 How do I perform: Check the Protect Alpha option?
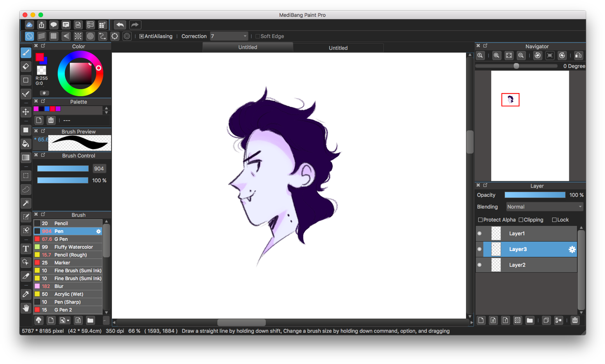[480, 220]
